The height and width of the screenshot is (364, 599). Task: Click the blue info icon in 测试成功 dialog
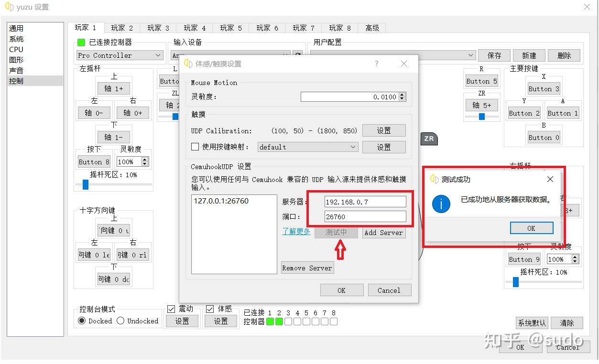(440, 204)
